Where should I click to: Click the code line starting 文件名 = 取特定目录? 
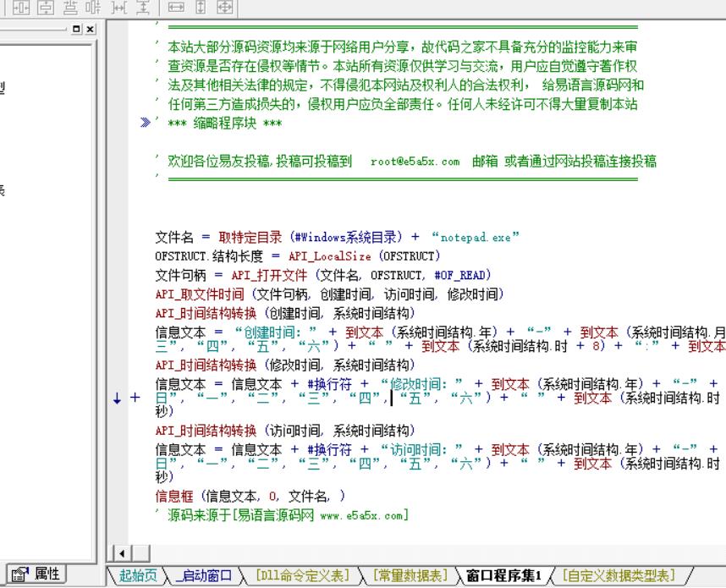337,238
